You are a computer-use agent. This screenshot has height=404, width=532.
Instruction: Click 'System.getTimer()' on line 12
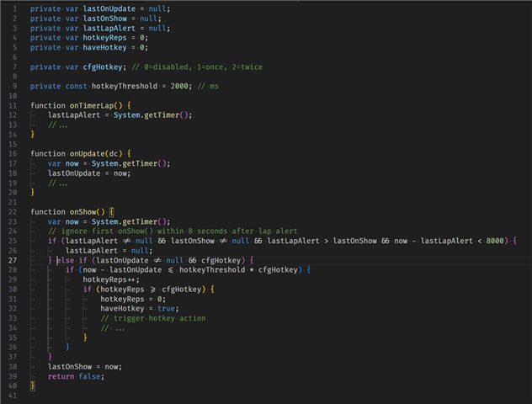tap(151, 115)
